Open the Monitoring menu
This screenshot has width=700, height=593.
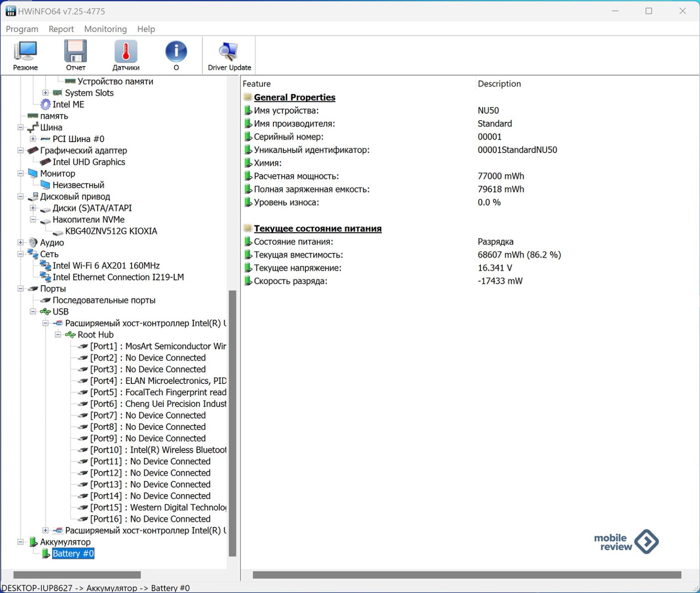[105, 29]
